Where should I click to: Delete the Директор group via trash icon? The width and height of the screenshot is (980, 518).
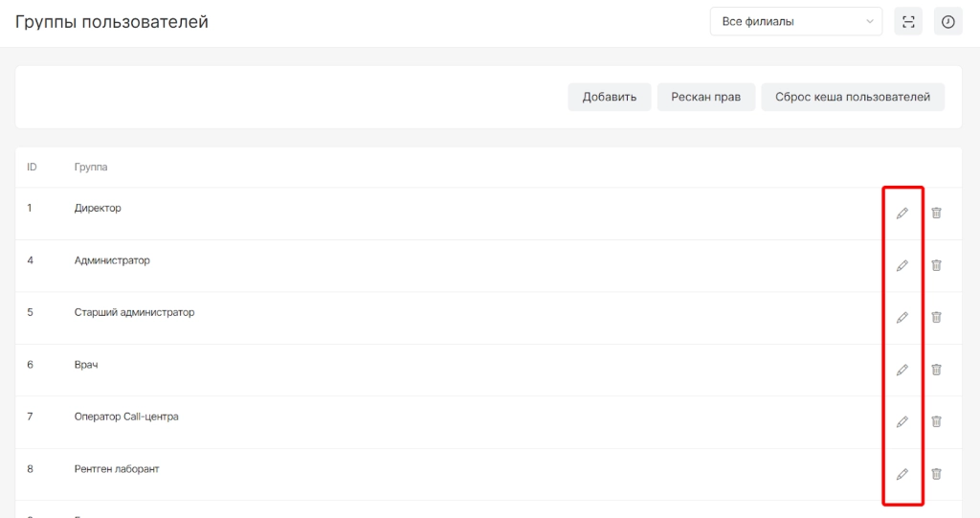(936, 213)
